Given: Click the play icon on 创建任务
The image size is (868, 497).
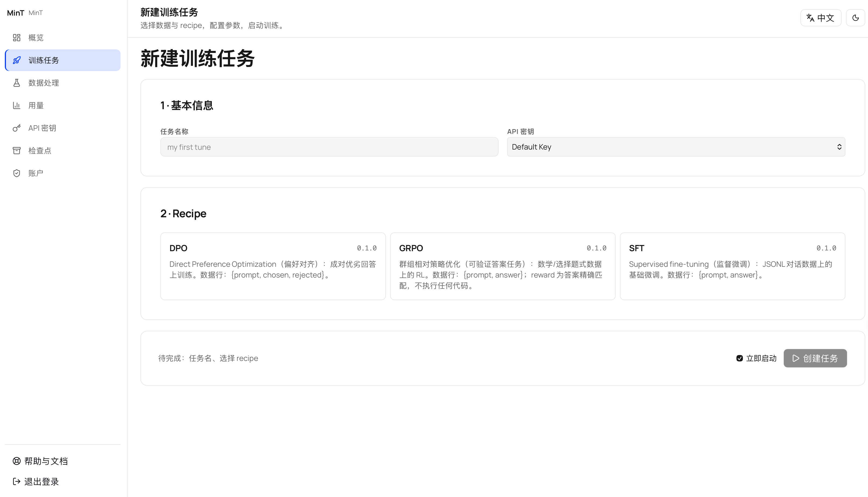Looking at the screenshot, I should click(x=796, y=358).
